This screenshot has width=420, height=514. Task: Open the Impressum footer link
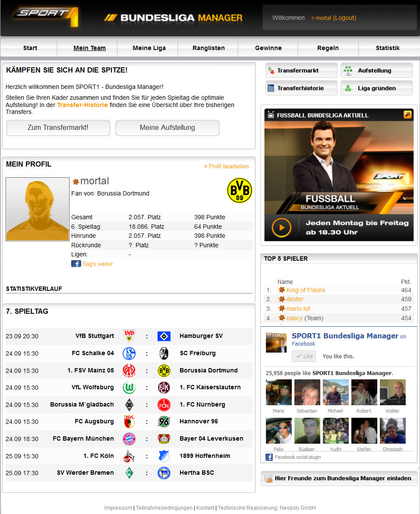click(118, 508)
